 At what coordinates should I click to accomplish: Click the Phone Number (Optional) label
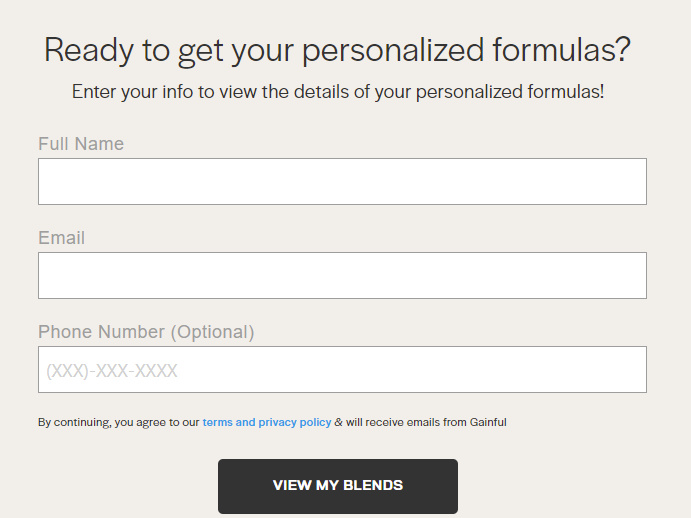(x=146, y=332)
